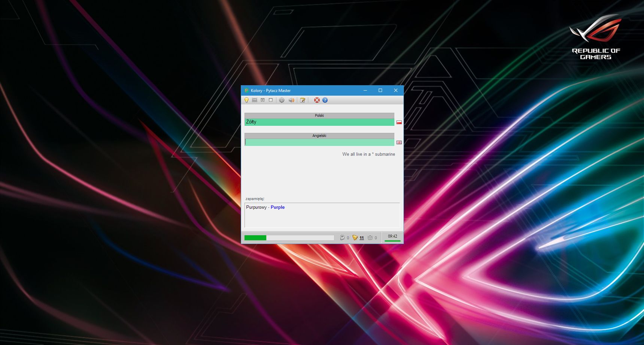644x345 pixels.
Task: Click the blue 'Purple' translation
Action: [277, 207]
